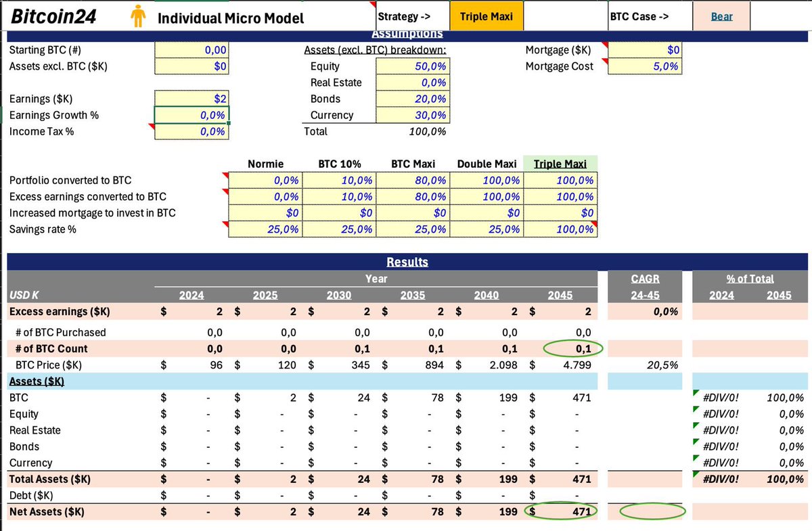Click the Bitcoin24 title cell
This screenshot has height=531, width=812.
(52, 16)
